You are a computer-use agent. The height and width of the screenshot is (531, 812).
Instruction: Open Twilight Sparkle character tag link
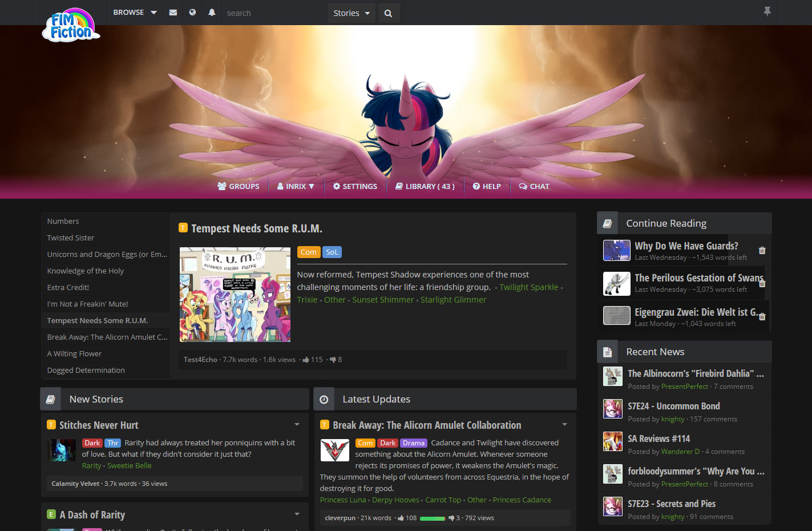coord(529,287)
